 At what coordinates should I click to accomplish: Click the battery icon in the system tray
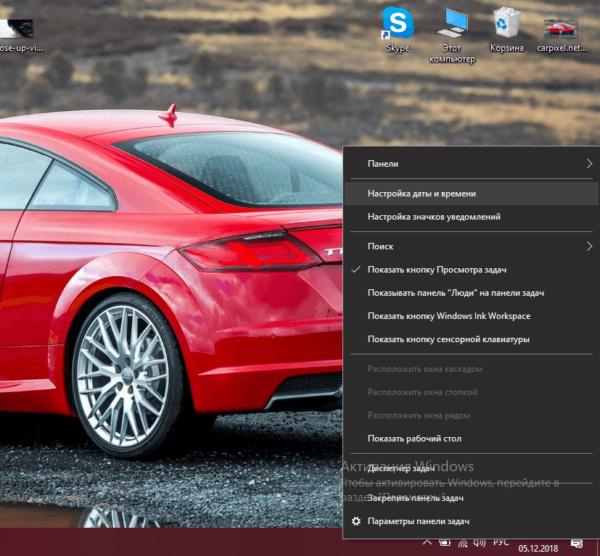444,543
